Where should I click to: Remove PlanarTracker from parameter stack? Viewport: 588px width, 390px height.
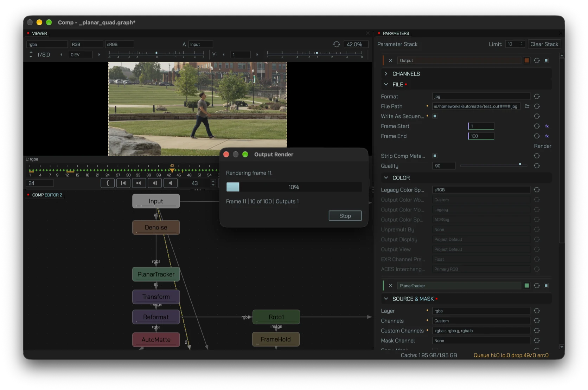pyautogui.click(x=390, y=286)
